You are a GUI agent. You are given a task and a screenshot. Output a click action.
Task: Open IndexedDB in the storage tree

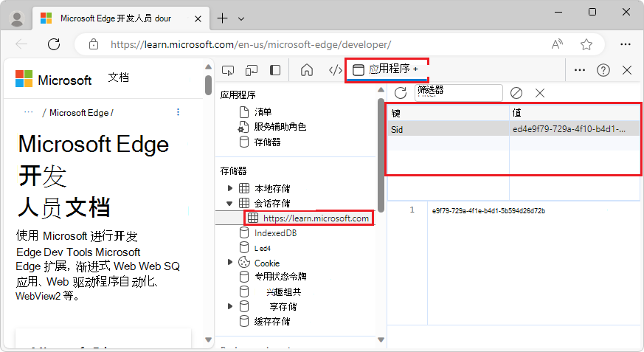click(x=275, y=233)
